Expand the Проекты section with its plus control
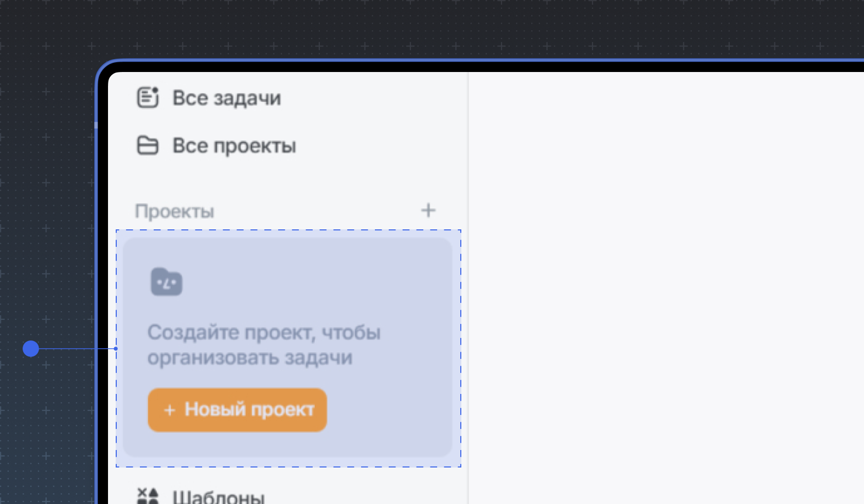 [428, 210]
